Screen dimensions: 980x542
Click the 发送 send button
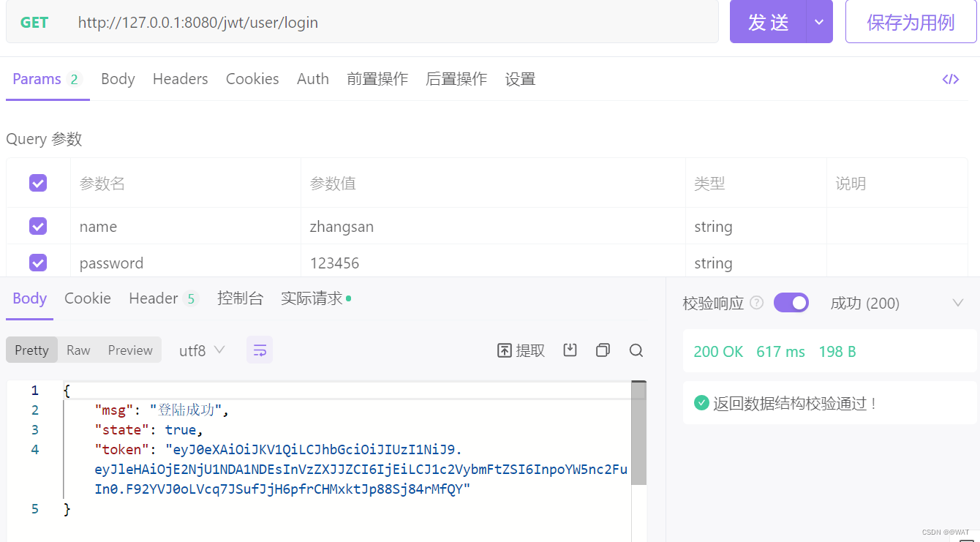[x=768, y=22]
